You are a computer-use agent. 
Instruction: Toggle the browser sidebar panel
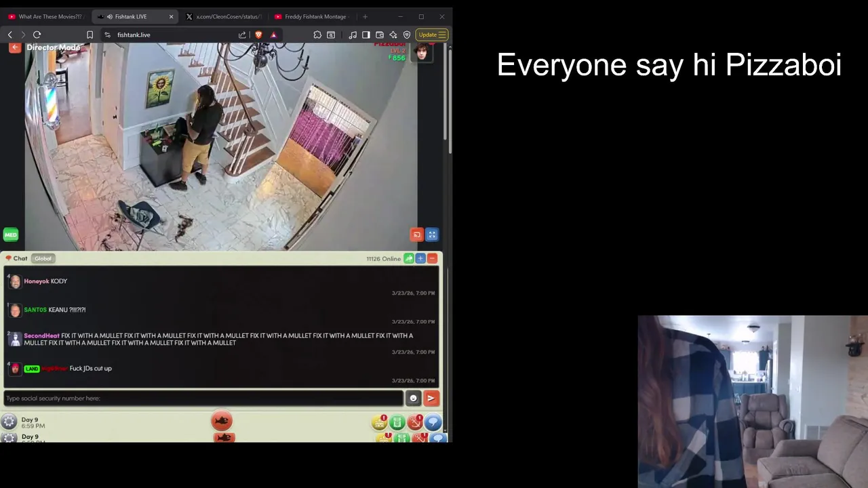[x=366, y=35]
